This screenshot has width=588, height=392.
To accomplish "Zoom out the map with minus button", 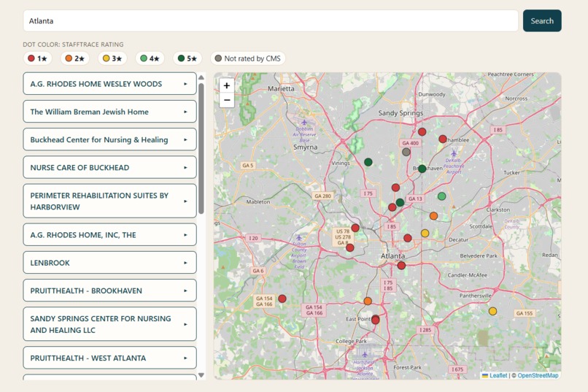I will (x=226, y=100).
